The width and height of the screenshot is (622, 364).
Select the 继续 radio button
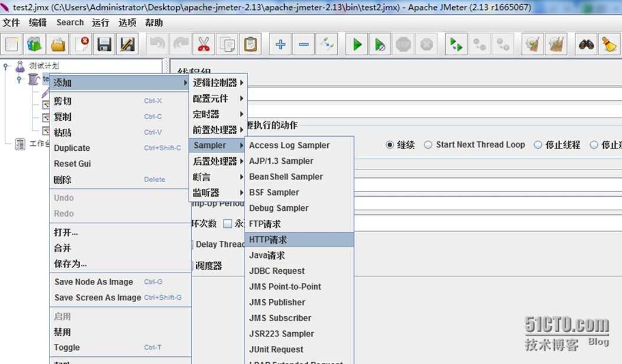click(x=390, y=145)
